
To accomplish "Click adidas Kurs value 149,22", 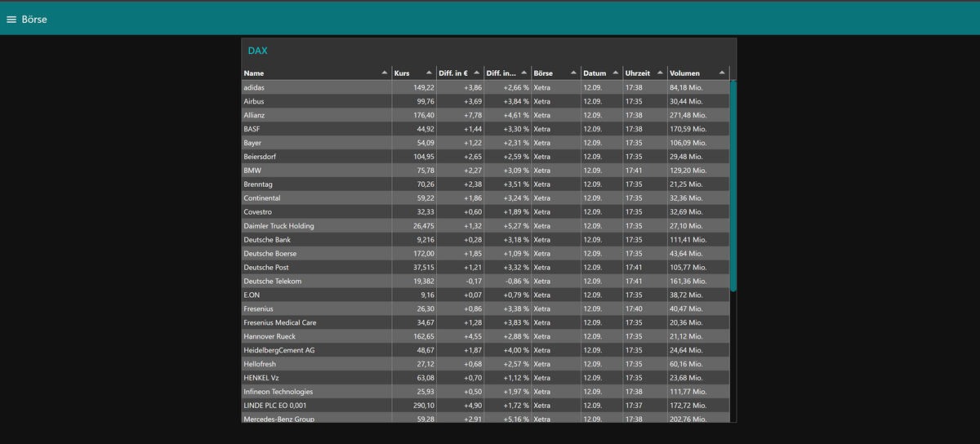I will (424, 87).
